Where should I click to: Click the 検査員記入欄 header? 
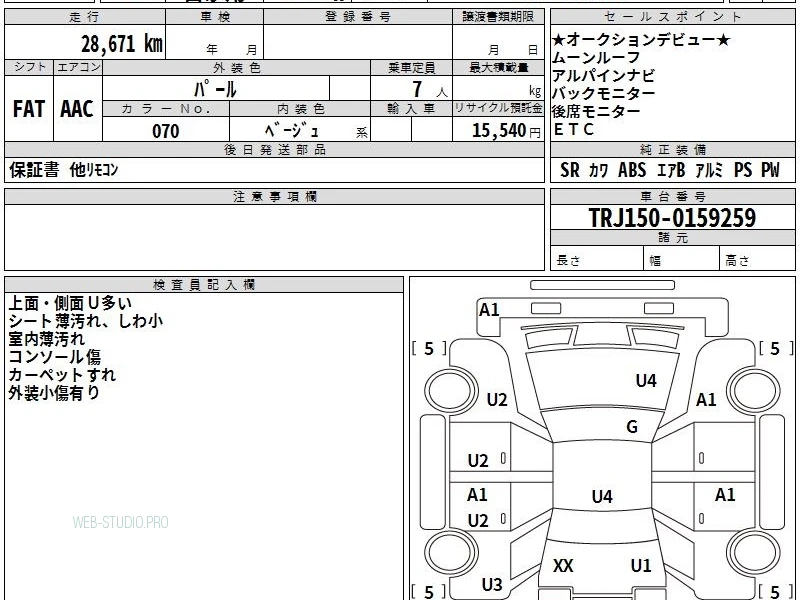click(204, 285)
